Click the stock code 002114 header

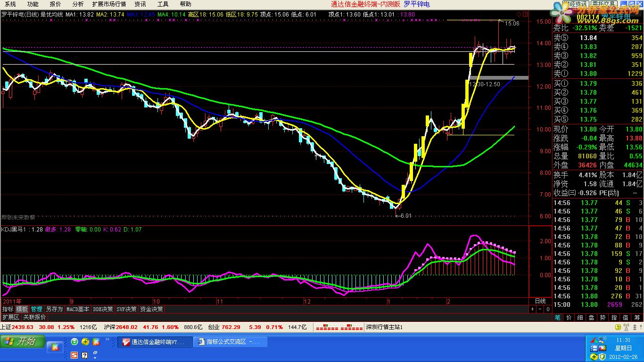point(588,16)
